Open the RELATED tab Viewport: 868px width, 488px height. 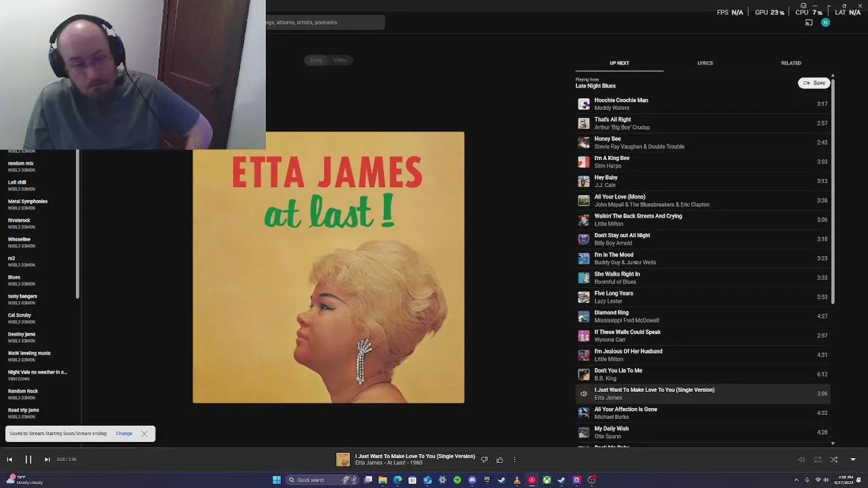click(x=791, y=63)
